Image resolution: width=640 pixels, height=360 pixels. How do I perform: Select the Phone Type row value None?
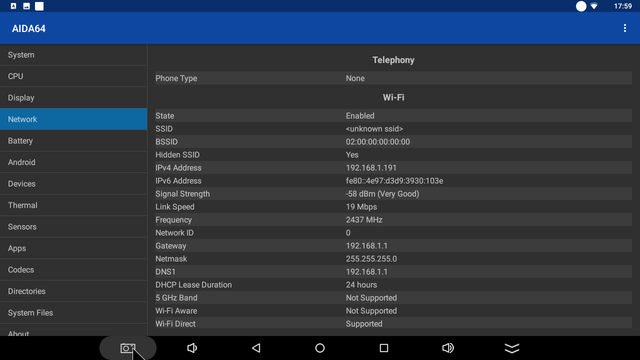355,78
